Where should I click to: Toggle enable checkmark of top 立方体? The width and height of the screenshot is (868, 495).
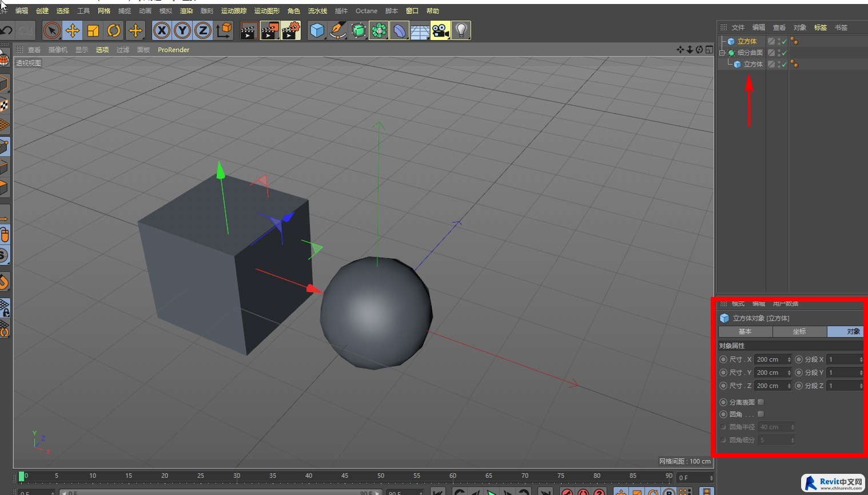[x=785, y=41]
